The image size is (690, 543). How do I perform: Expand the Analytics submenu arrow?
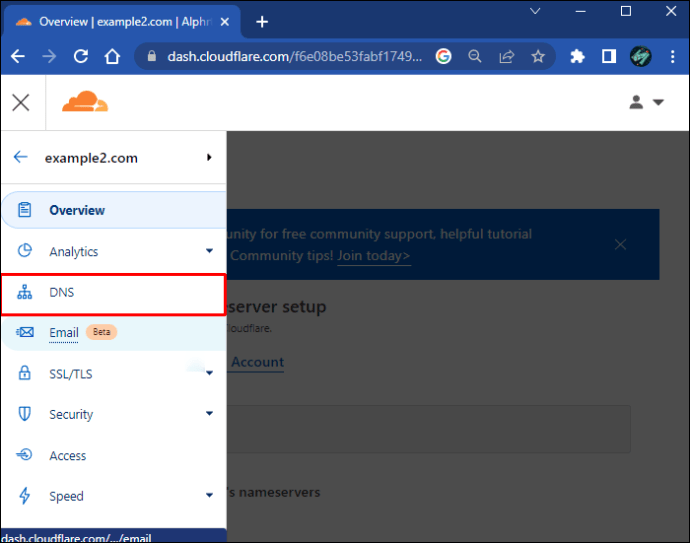click(x=209, y=251)
